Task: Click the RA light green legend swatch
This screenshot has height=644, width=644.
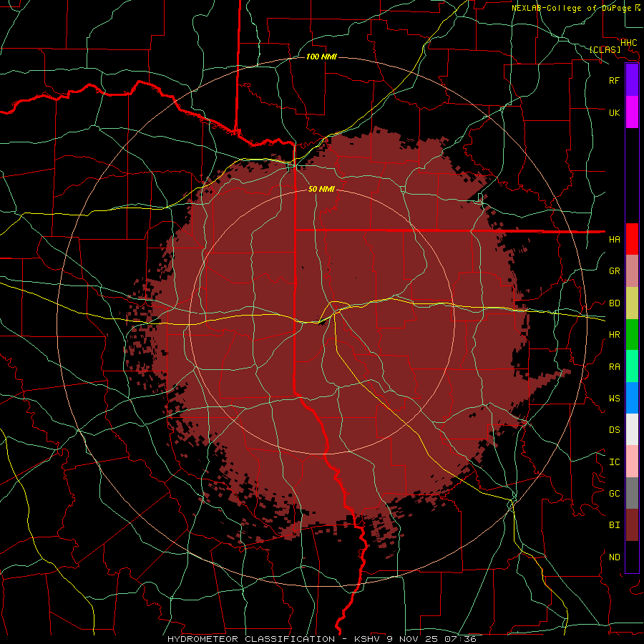Action: (x=632, y=366)
